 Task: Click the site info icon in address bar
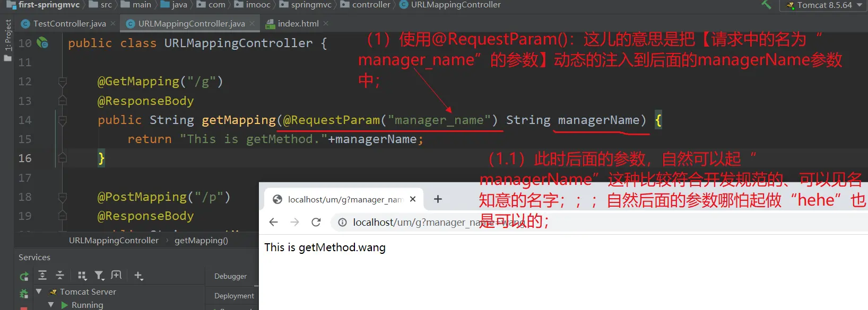[x=343, y=222]
